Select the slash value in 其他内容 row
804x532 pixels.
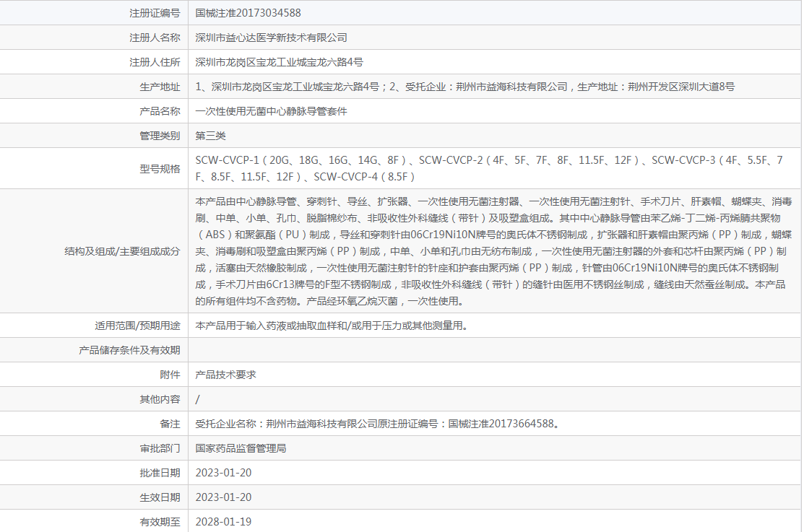(197, 399)
